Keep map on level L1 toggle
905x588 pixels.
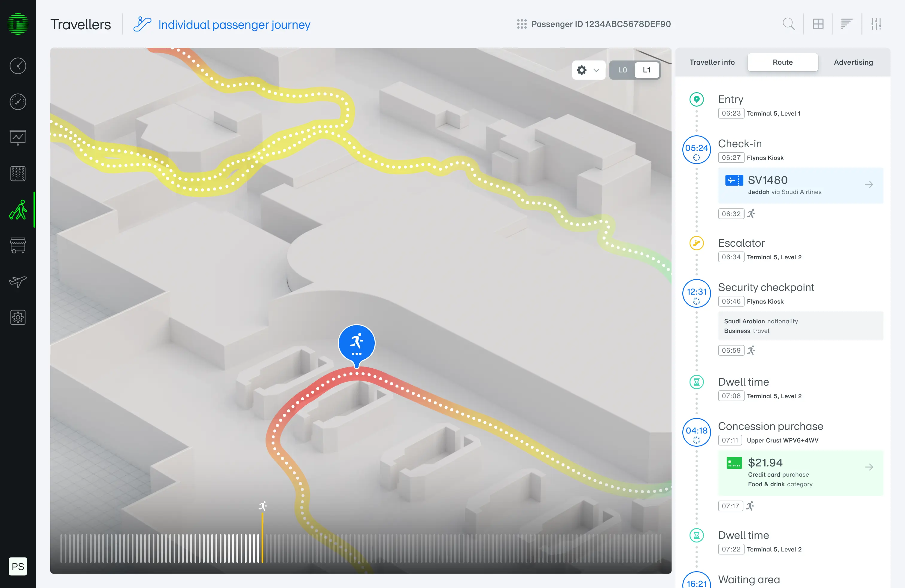tap(647, 70)
